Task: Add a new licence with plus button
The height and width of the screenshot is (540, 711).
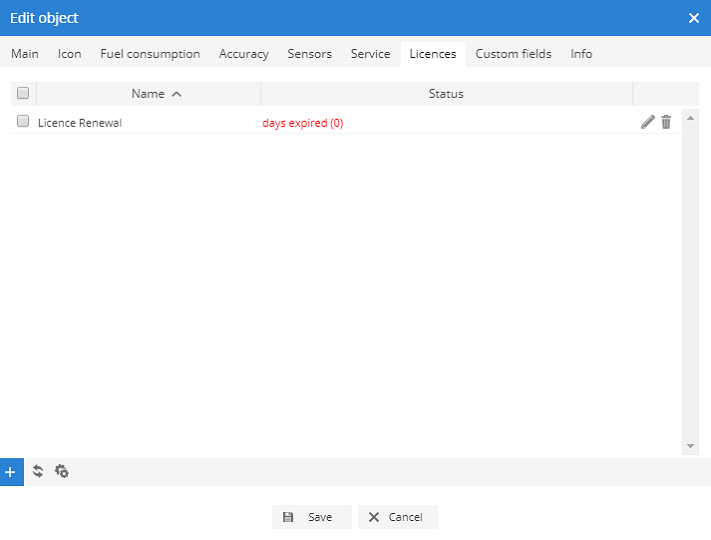Action: click(11, 471)
